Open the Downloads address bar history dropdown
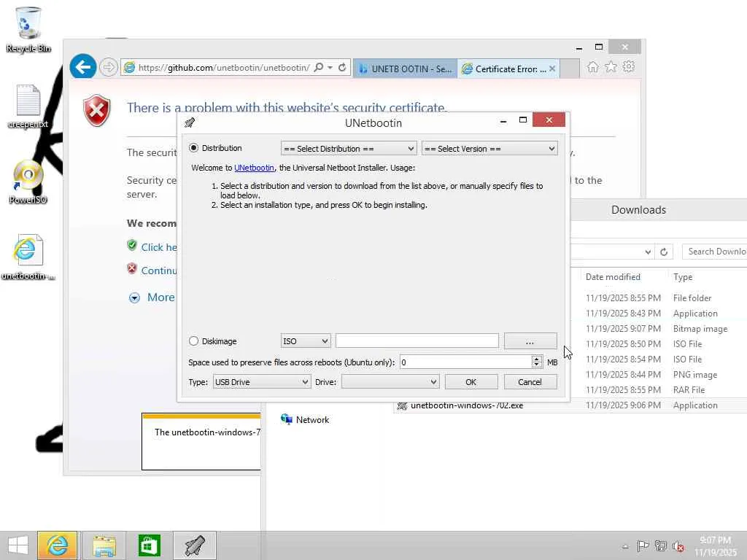747x560 pixels. pos(648,252)
